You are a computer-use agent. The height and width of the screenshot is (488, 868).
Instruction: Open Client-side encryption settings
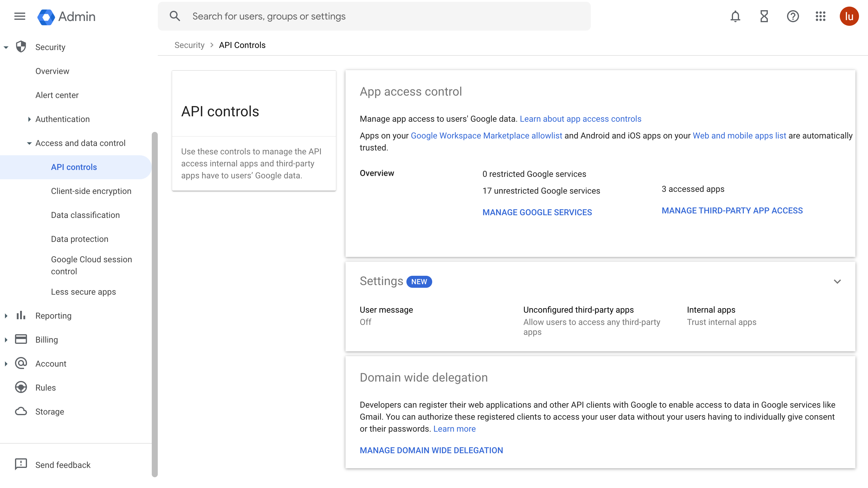[x=91, y=191]
